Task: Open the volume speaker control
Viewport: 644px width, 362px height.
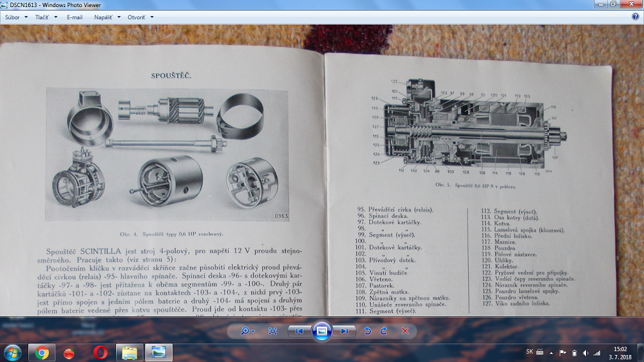Action: 585,353
